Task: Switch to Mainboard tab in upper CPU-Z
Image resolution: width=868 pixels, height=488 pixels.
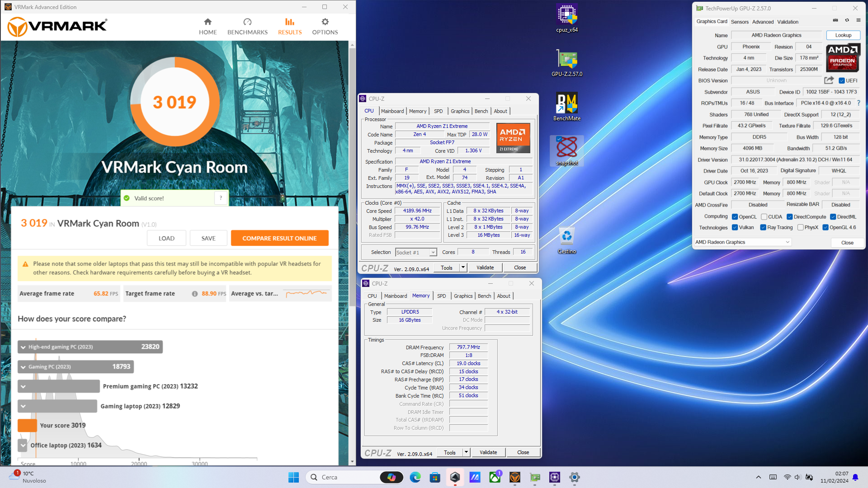Action: (x=392, y=111)
